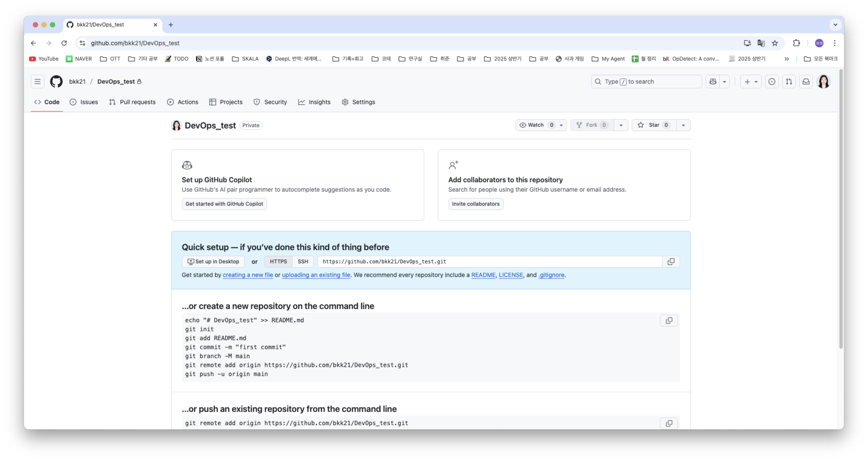The height and width of the screenshot is (461, 868).
Task: Copy the create-new-repository command block
Action: 669,321
